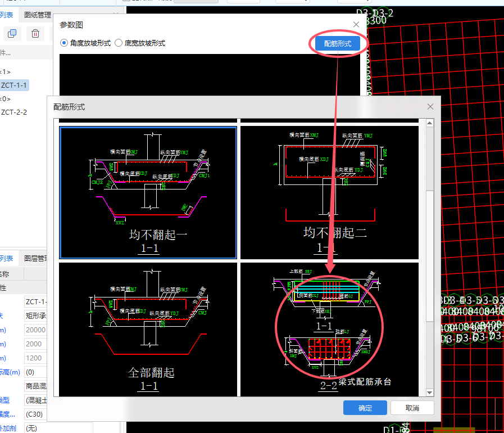Screen dimensions: 504x433
Task: Select the 均不翻起二 reinforcement thumbnail
Action: click(330, 192)
